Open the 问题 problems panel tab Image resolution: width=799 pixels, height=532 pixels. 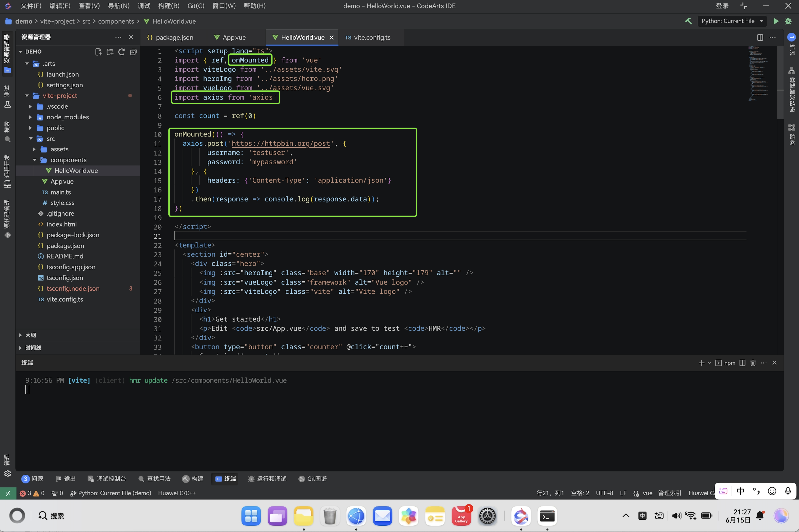pos(33,479)
